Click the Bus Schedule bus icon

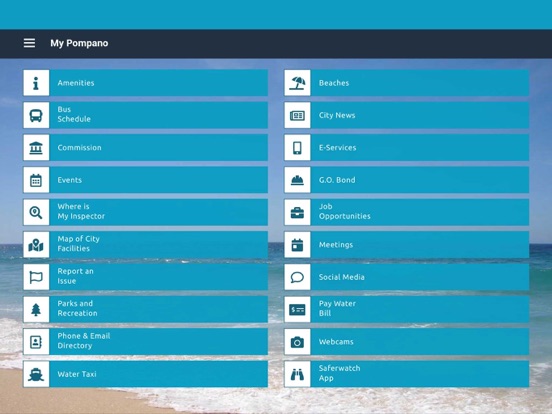(36, 115)
